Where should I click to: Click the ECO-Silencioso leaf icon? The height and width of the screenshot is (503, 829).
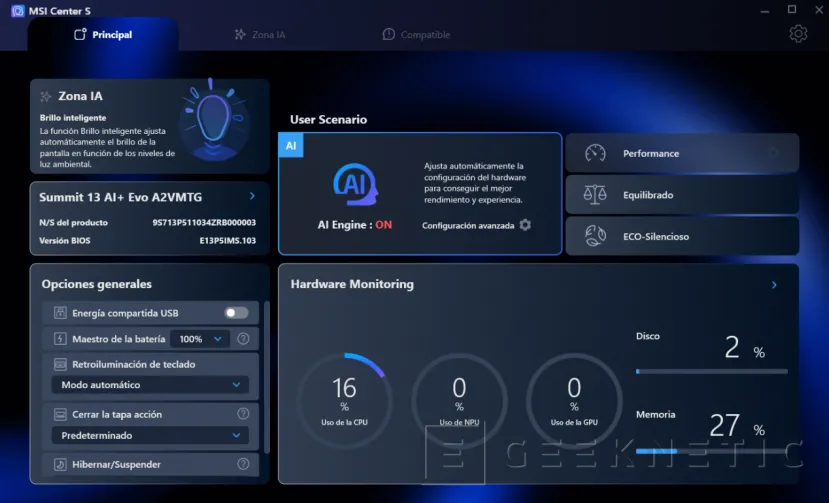pos(595,236)
